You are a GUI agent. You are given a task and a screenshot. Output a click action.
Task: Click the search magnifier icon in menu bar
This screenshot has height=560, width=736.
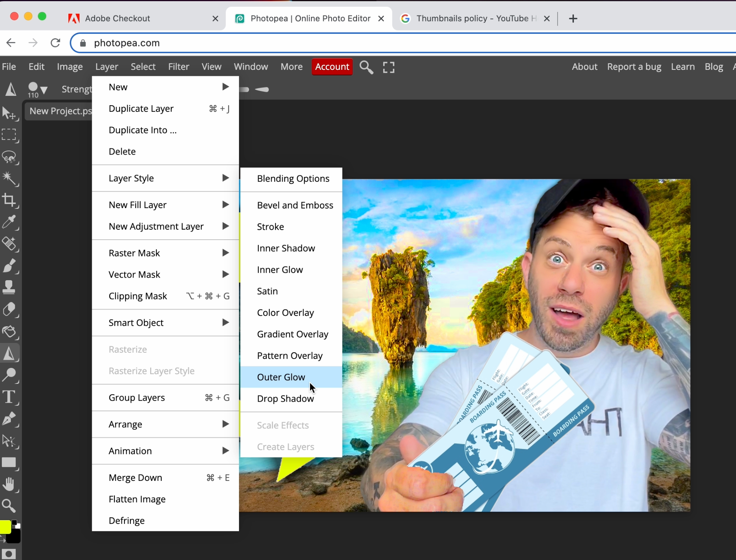pos(366,67)
